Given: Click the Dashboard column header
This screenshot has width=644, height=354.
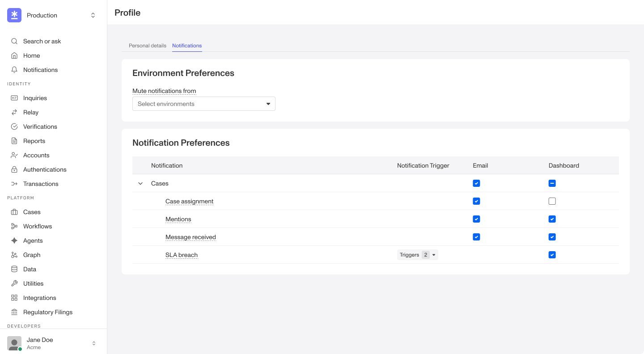Looking at the screenshot, I should coord(564,165).
